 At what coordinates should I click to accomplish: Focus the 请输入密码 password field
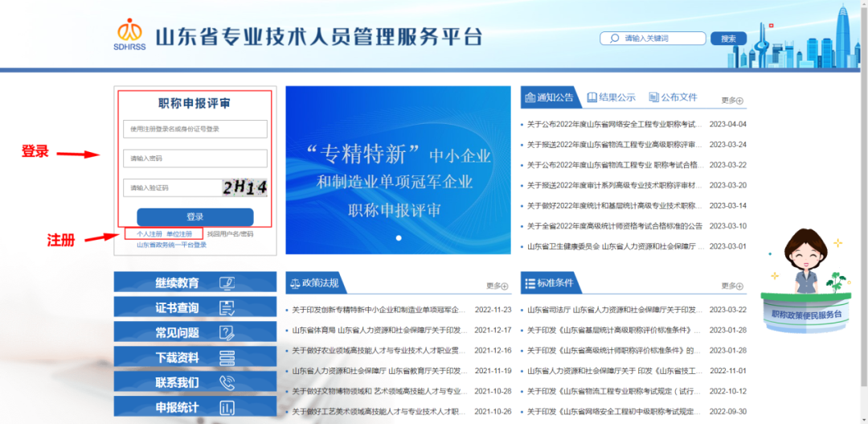pos(195,158)
